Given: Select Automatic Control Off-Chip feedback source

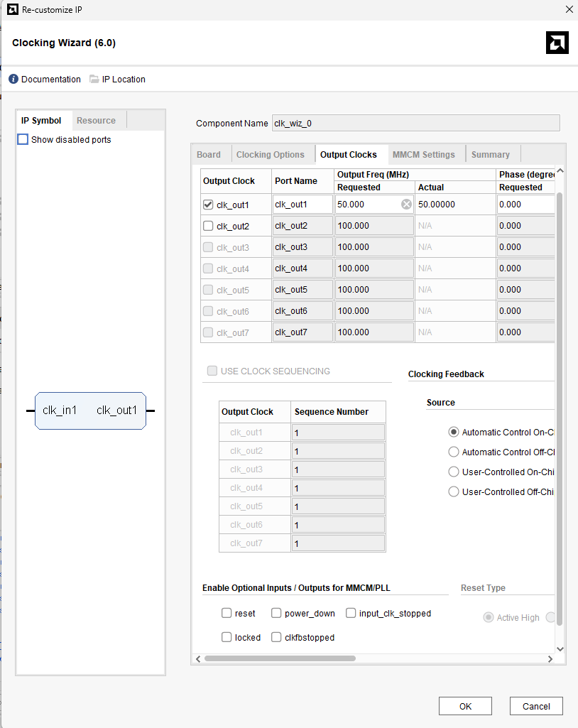Looking at the screenshot, I should coord(454,452).
